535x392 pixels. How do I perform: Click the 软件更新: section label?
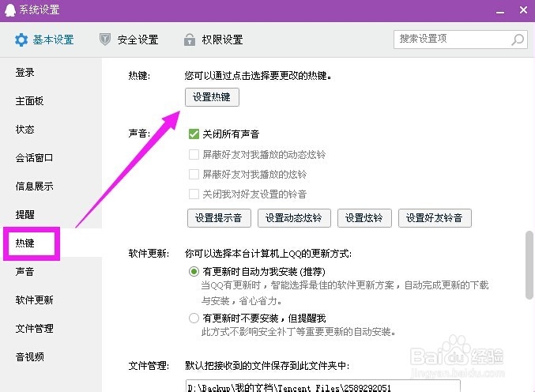coord(149,254)
